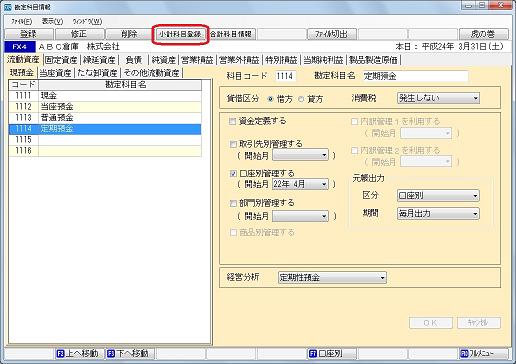This screenshot has height=364, width=516.
Task: Switch to the 当期純利益 tab
Action: coord(323,60)
